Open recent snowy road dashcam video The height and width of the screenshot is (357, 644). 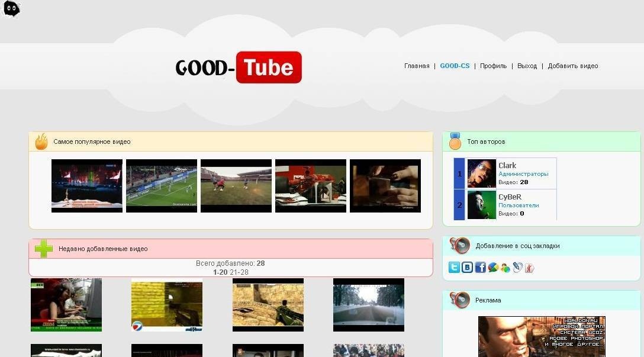[368, 305]
